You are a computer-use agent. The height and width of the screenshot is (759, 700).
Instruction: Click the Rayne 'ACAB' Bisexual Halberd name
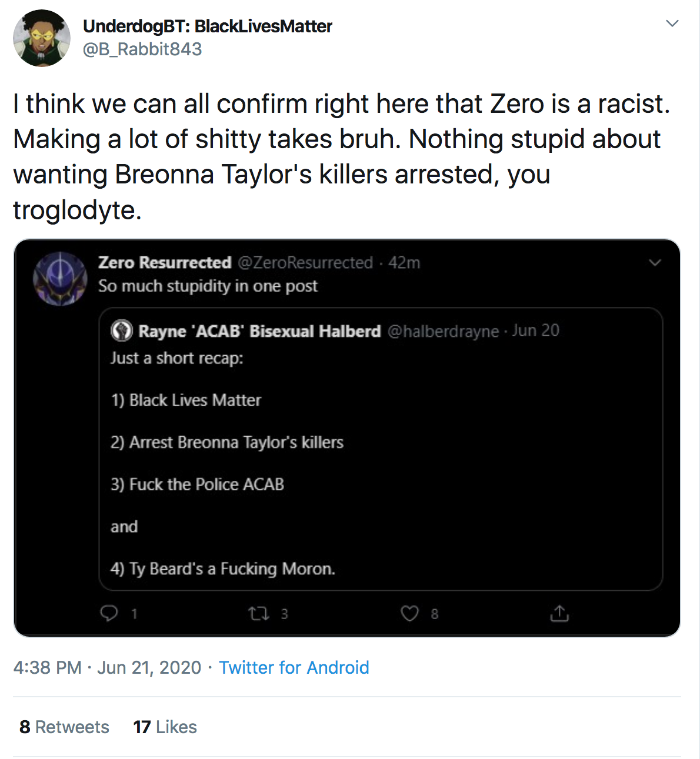259,331
